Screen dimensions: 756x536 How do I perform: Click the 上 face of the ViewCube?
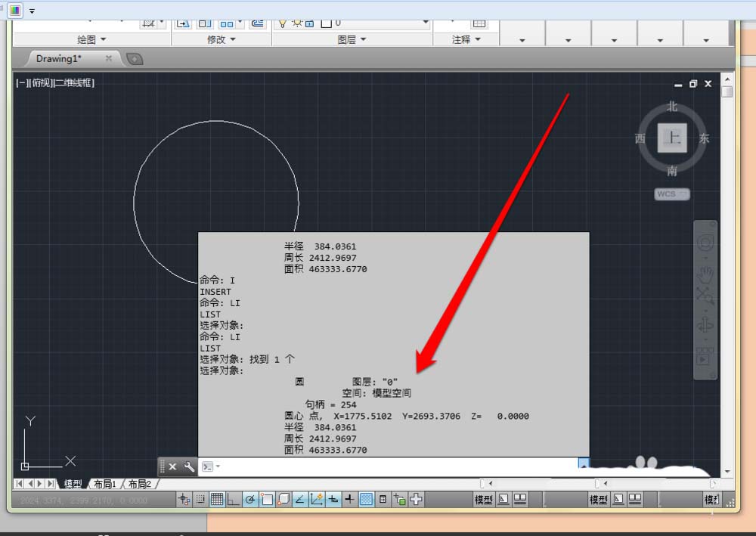coord(672,138)
